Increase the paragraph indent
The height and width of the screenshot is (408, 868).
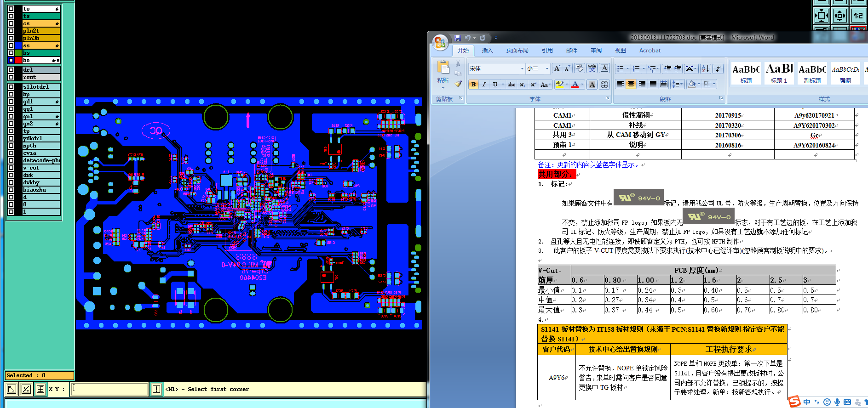(678, 68)
